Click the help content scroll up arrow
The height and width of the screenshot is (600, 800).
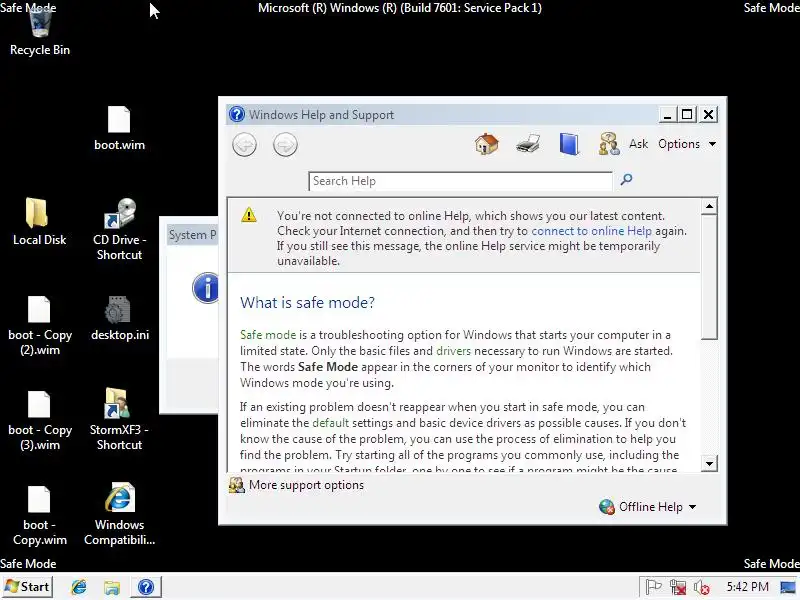point(709,206)
